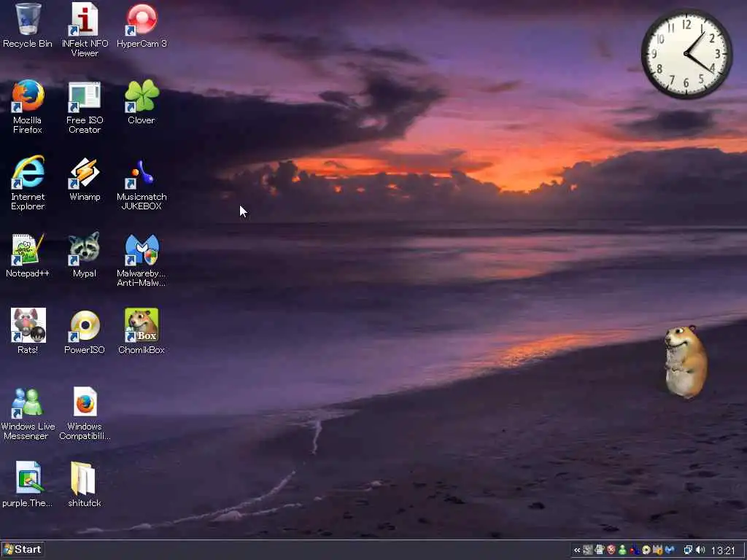Image resolution: width=747 pixels, height=560 pixels.
Task: Click the analog clock desktop gadget
Action: point(686,54)
